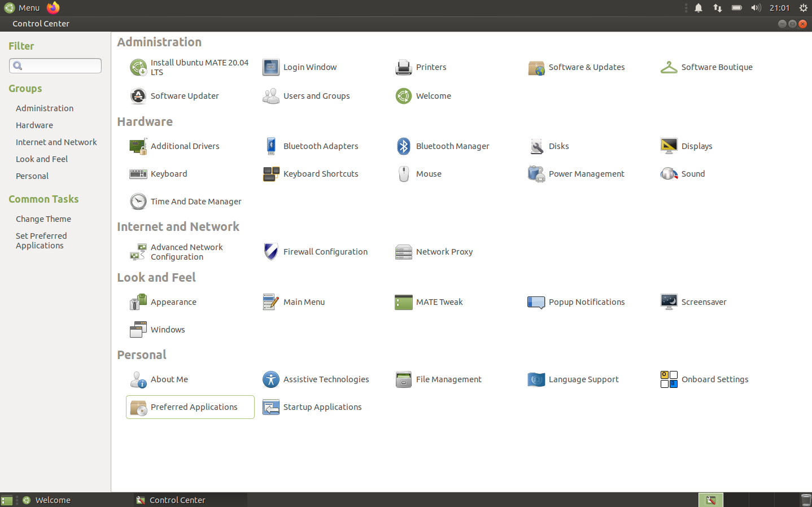Viewport: 812px width, 507px height.
Task: Open Keyboard Shortcuts icon
Action: [271, 174]
